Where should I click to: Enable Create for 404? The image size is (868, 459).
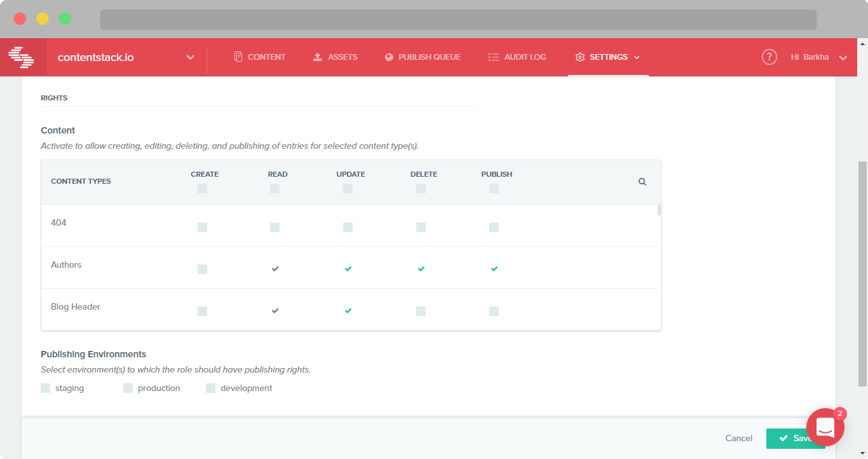pos(202,227)
